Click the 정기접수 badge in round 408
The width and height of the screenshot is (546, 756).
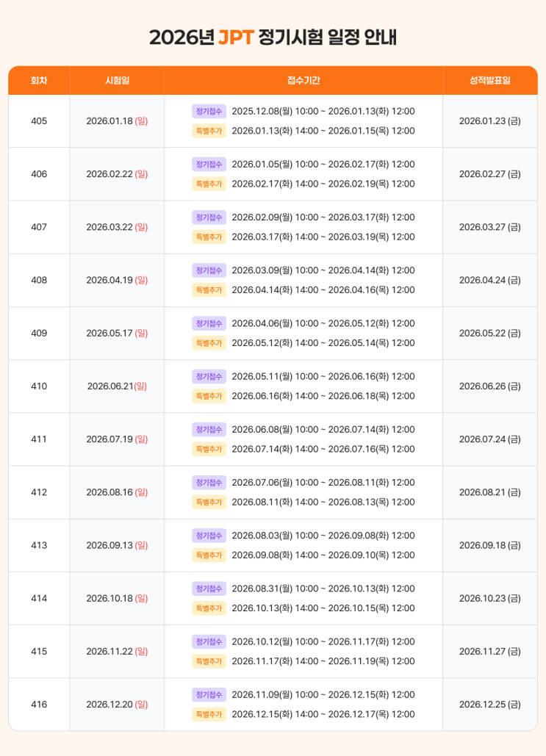pyautogui.click(x=209, y=270)
